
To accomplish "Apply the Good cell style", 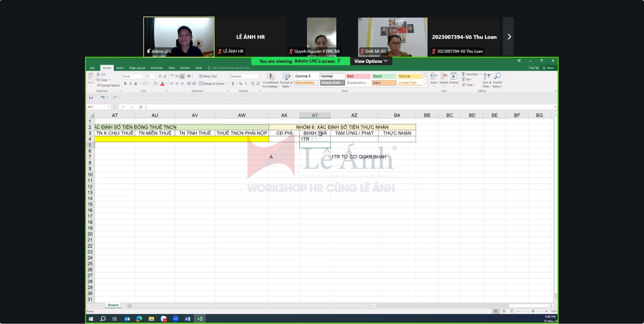I will (x=384, y=76).
